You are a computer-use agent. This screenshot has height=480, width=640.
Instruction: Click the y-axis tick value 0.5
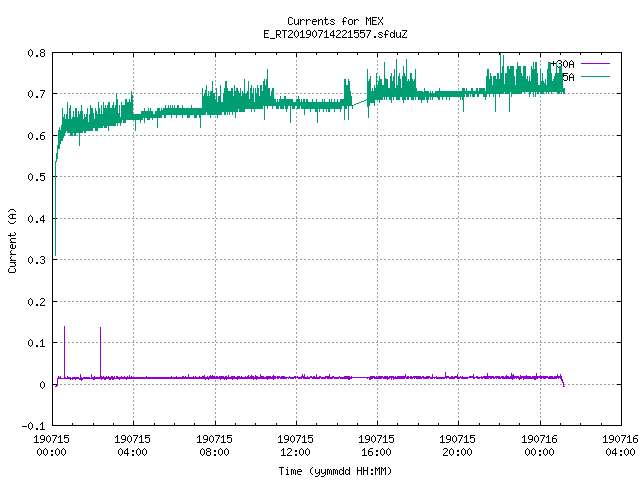(x=36, y=177)
